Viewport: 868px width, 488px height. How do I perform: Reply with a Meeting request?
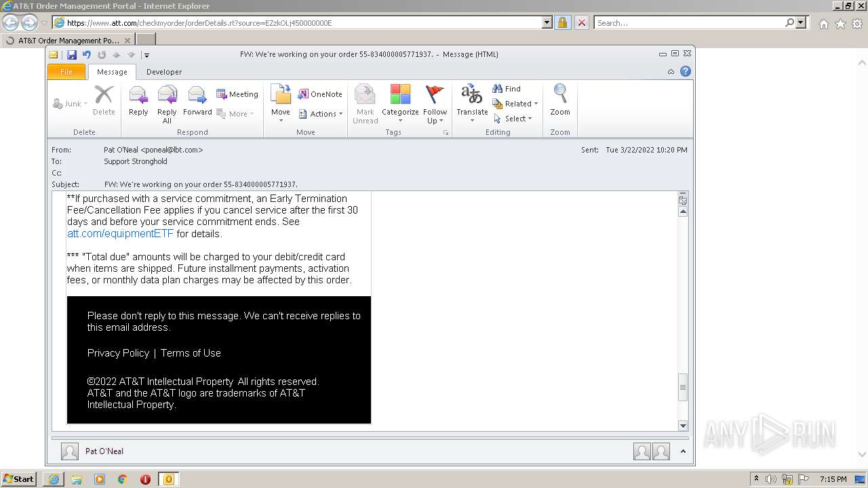click(x=237, y=94)
